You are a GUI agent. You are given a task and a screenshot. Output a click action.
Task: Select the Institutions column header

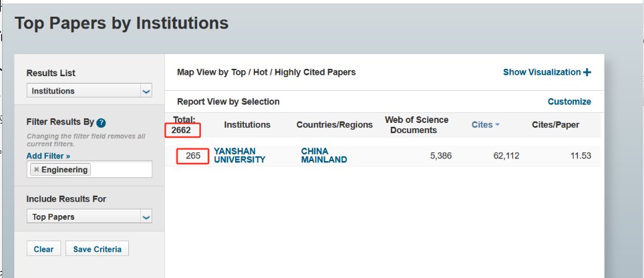247,125
